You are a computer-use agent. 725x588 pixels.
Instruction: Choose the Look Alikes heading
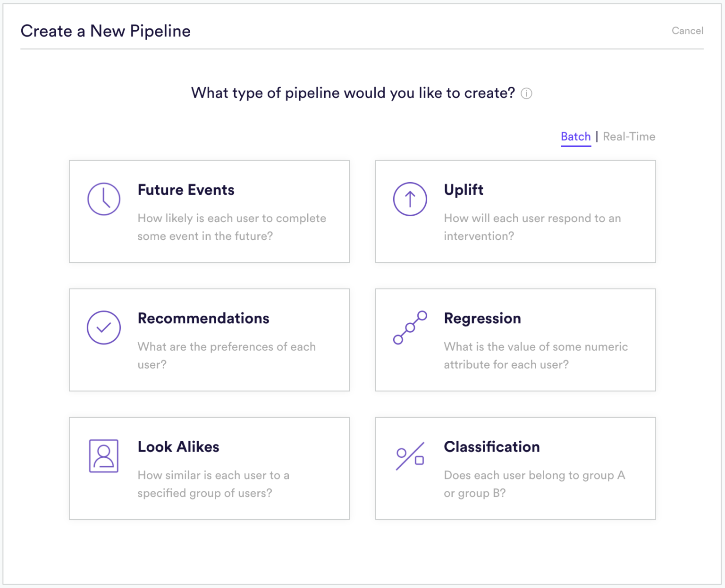178,447
